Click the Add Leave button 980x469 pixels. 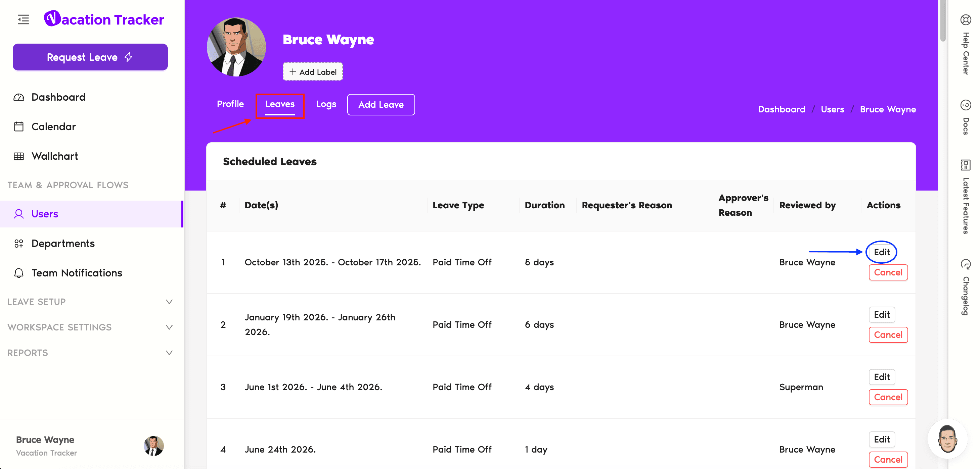(x=381, y=105)
